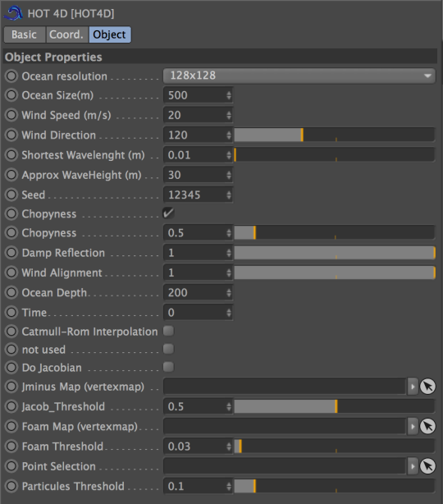Click the Wind Alignment slider bar

[335, 273]
